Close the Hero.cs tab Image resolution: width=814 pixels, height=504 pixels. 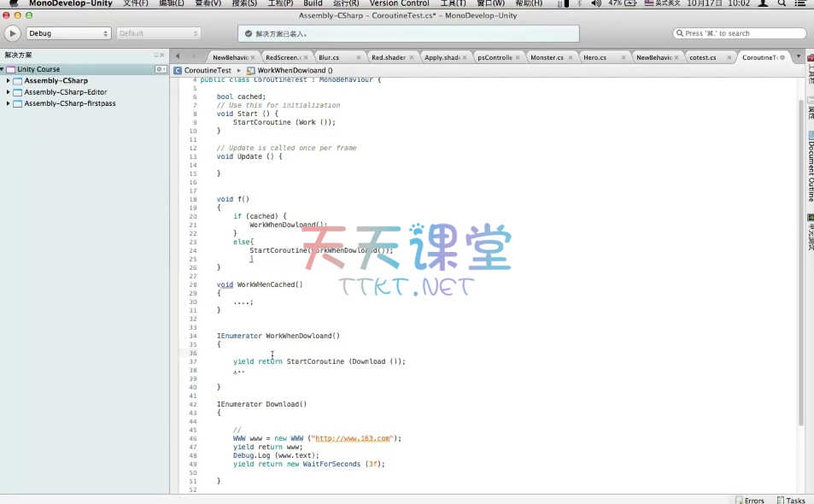click(x=623, y=58)
